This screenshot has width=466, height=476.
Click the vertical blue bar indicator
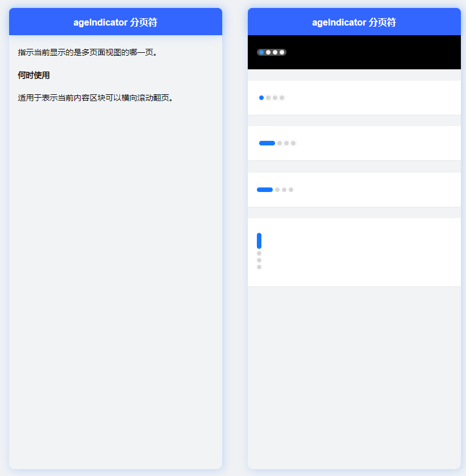(x=259, y=241)
